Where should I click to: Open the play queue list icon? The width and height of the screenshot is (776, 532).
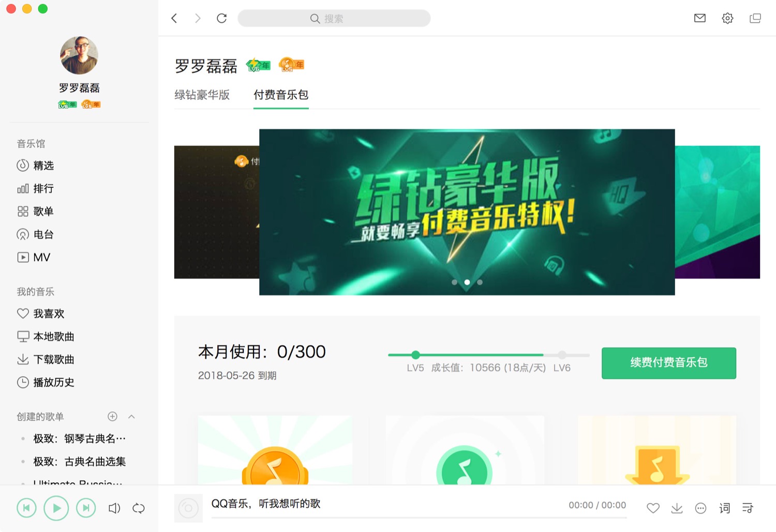coord(748,508)
